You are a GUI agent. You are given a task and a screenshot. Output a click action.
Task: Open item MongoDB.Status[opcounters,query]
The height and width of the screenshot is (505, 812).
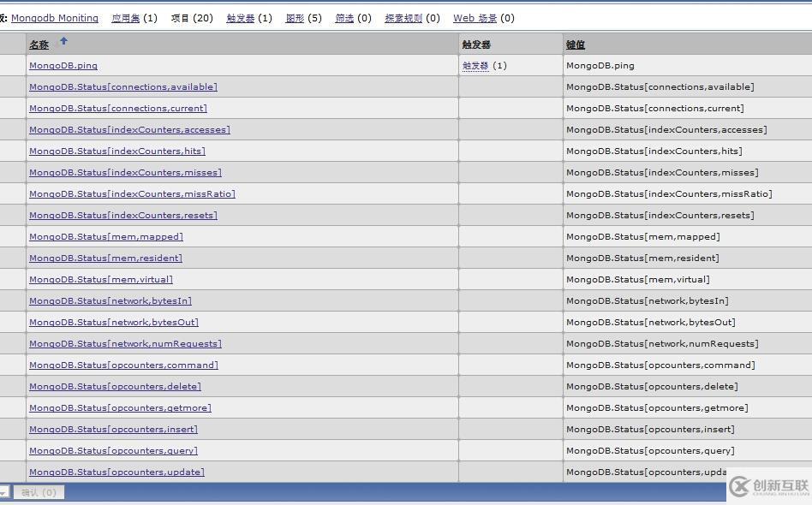(x=113, y=451)
